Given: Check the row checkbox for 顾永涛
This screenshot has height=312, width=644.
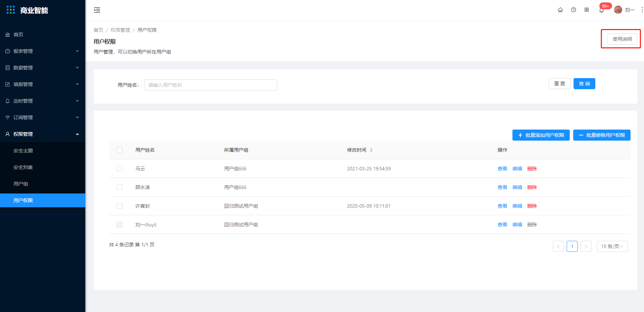Looking at the screenshot, I should [x=119, y=187].
